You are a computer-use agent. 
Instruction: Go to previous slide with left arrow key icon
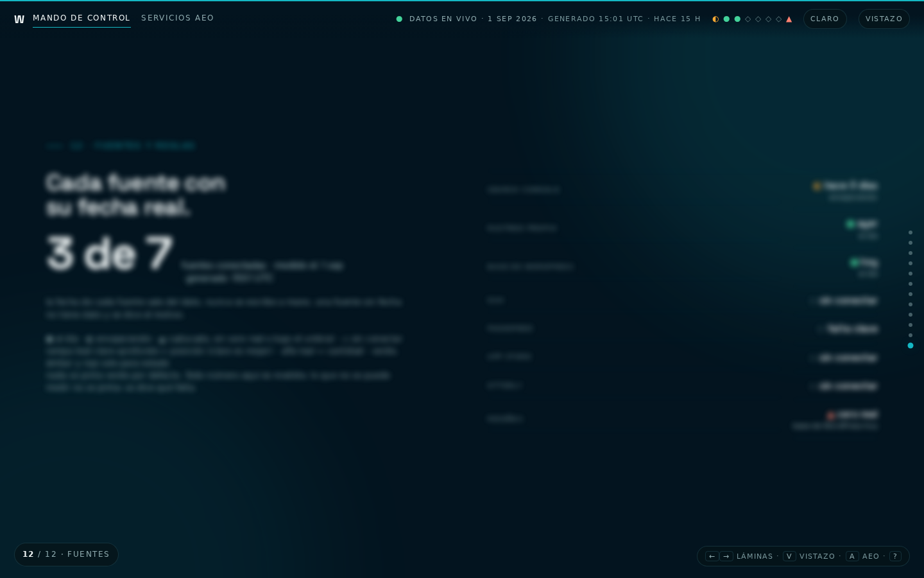(x=712, y=556)
